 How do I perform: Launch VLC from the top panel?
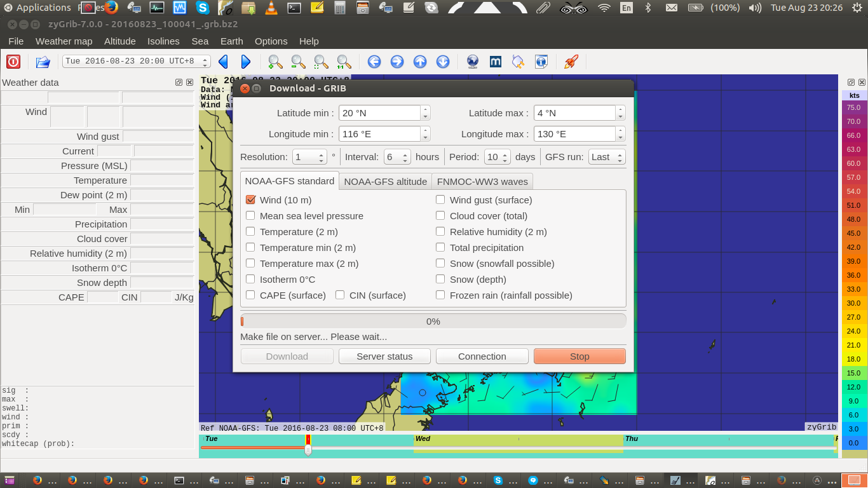pos(271,8)
